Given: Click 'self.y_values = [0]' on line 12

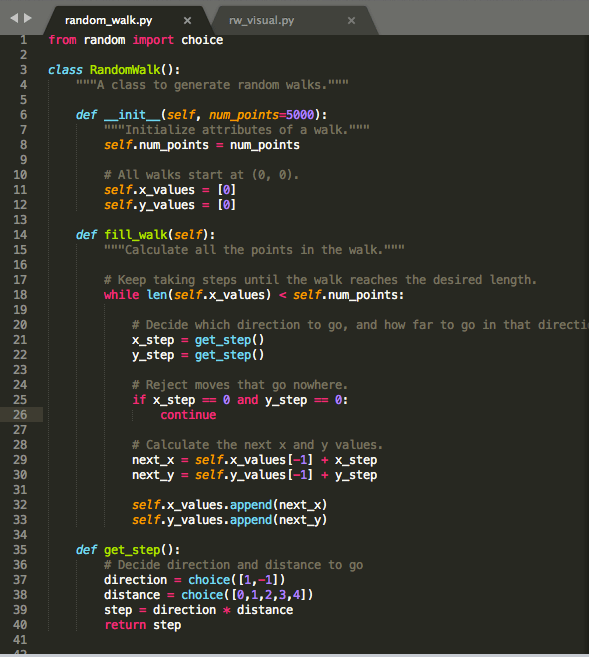Looking at the screenshot, I should coord(170,205).
